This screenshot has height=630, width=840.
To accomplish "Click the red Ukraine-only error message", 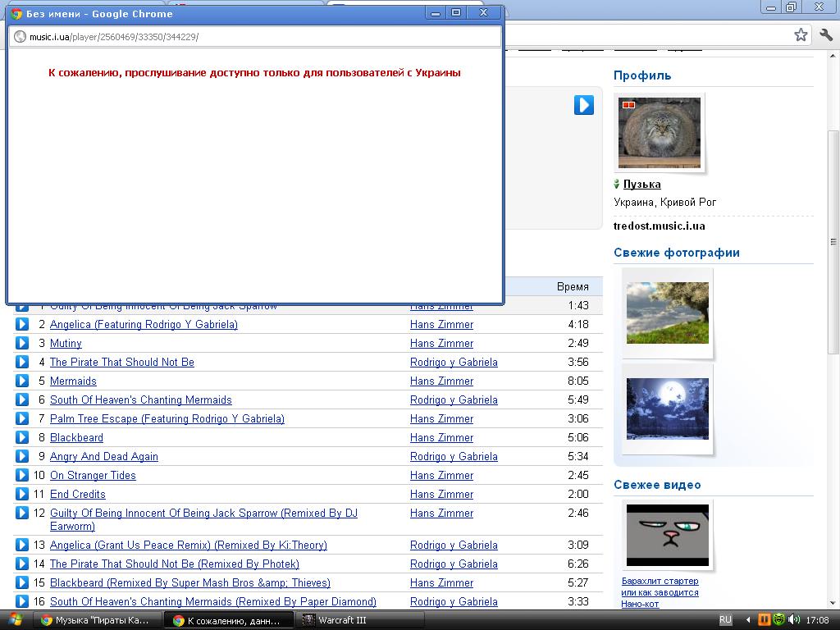I will (x=254, y=73).
